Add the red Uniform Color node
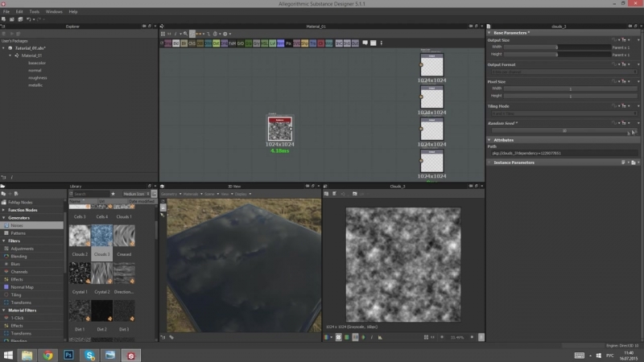The image size is (644, 362). click(x=320, y=43)
